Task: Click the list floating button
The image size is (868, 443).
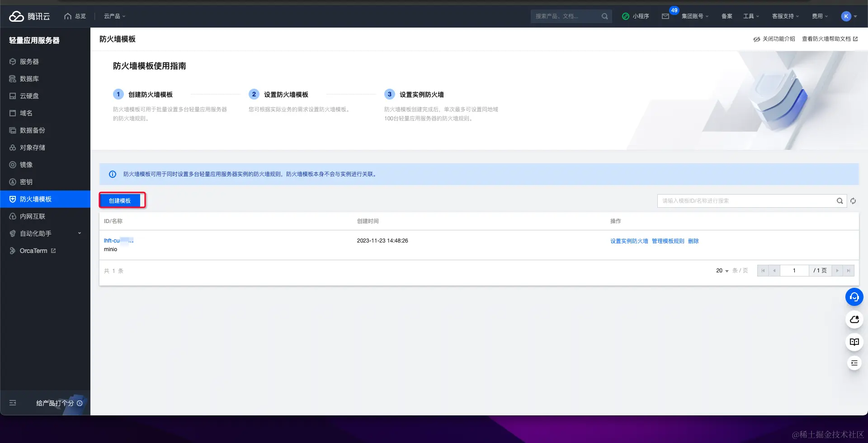Action: point(854,363)
